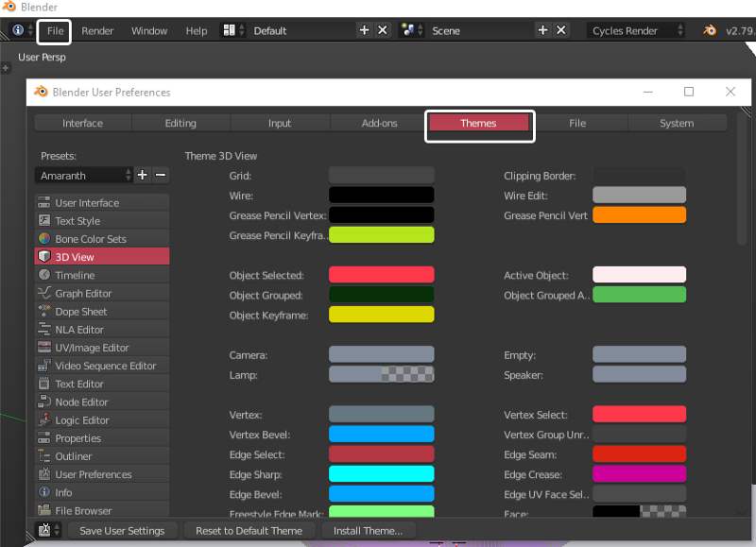Screen dimensions: 756x547
Task: Open the Cycles Render engine dropdown
Action: [x=635, y=30]
